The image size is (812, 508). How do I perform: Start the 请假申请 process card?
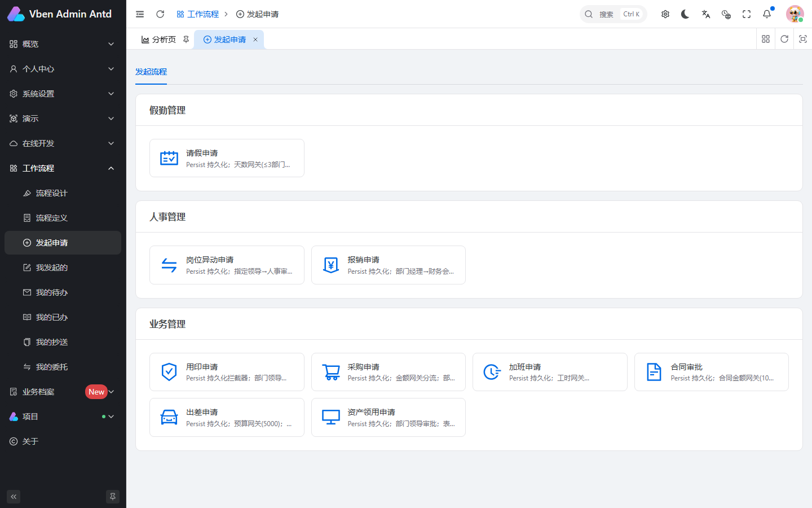click(227, 158)
